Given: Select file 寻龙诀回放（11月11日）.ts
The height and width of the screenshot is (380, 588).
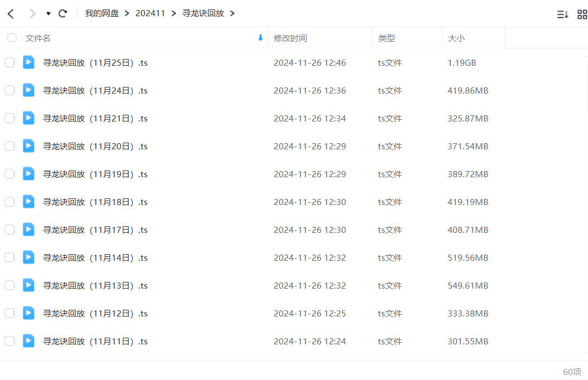Looking at the screenshot, I should (x=95, y=342).
